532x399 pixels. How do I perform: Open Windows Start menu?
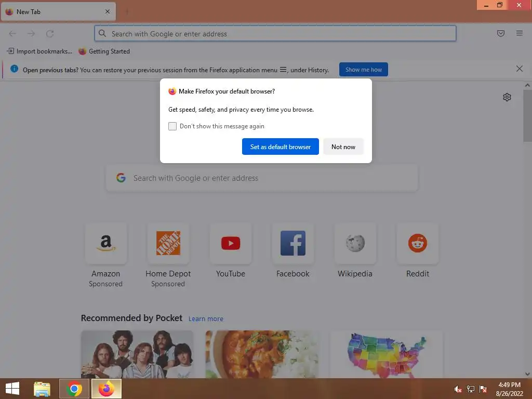pyautogui.click(x=12, y=389)
